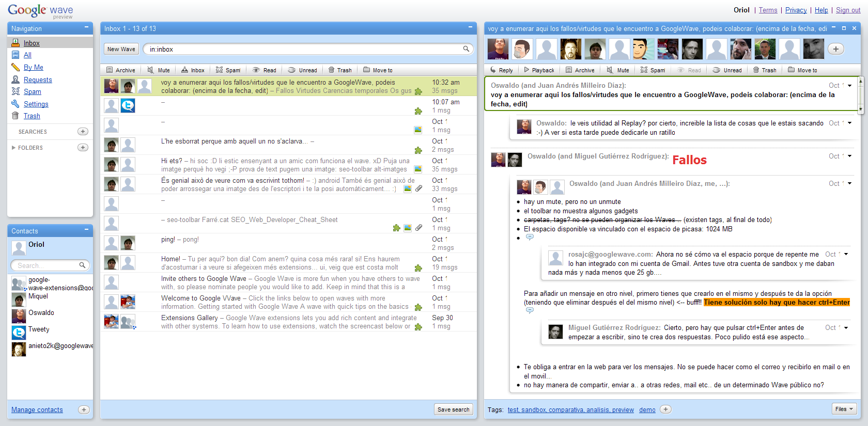The image size is (868, 426).
Task: Move wave to Trash from inbox toolbar
Action: click(339, 70)
